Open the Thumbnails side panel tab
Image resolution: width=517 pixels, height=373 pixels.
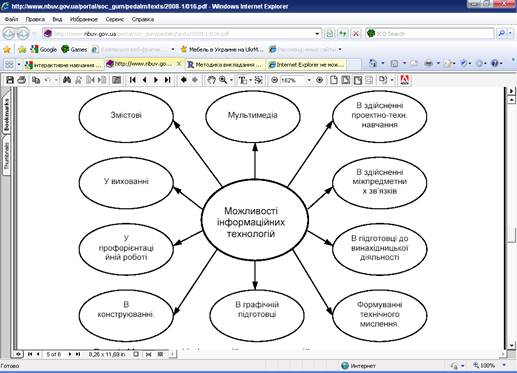coord(6,156)
